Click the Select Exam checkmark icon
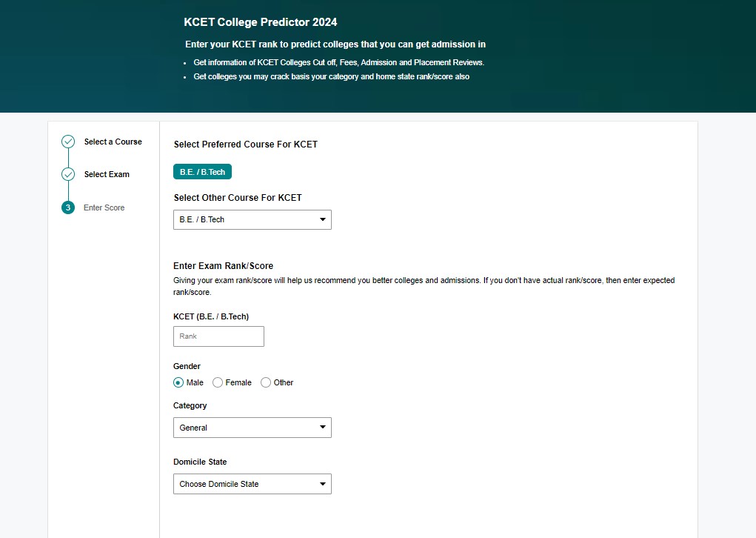Image resolution: width=756 pixels, height=538 pixels. [x=68, y=173]
